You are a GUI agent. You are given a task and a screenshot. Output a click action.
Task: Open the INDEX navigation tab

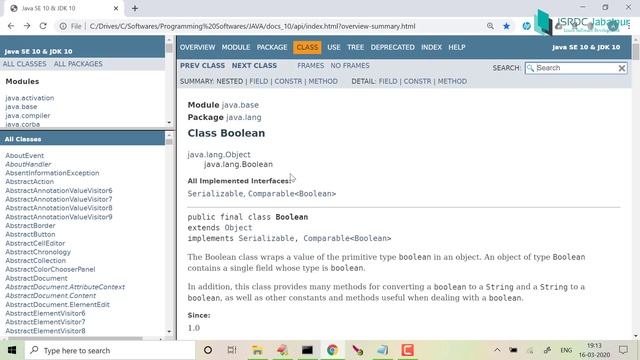click(x=431, y=47)
